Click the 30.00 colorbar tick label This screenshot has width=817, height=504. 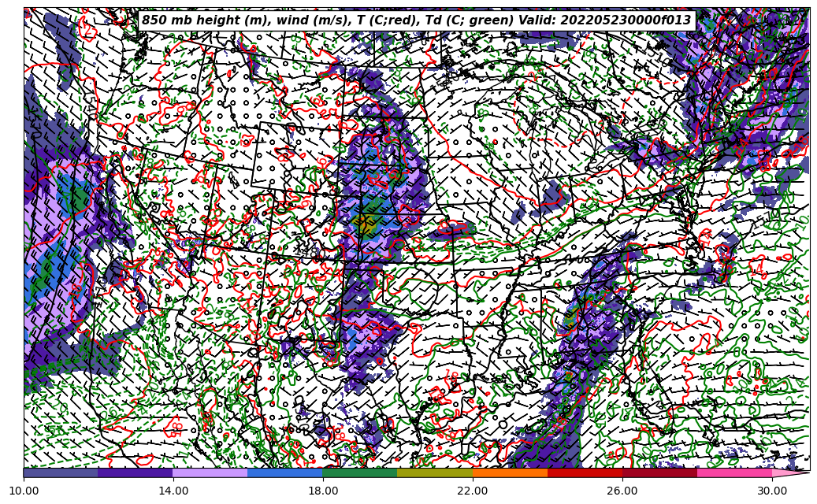tap(772, 491)
